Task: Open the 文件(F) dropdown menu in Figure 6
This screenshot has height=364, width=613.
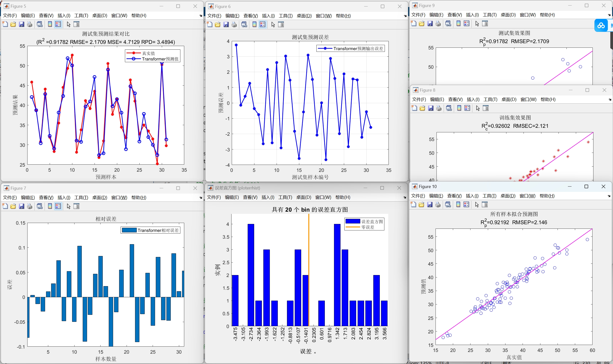Action: tap(214, 16)
